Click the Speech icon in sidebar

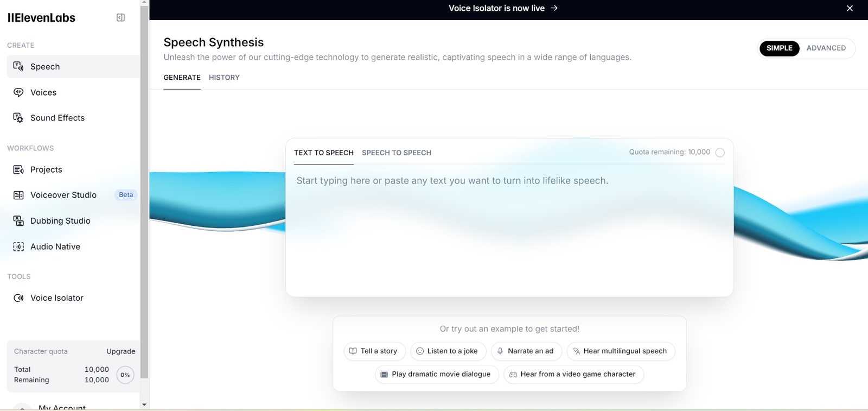[18, 67]
